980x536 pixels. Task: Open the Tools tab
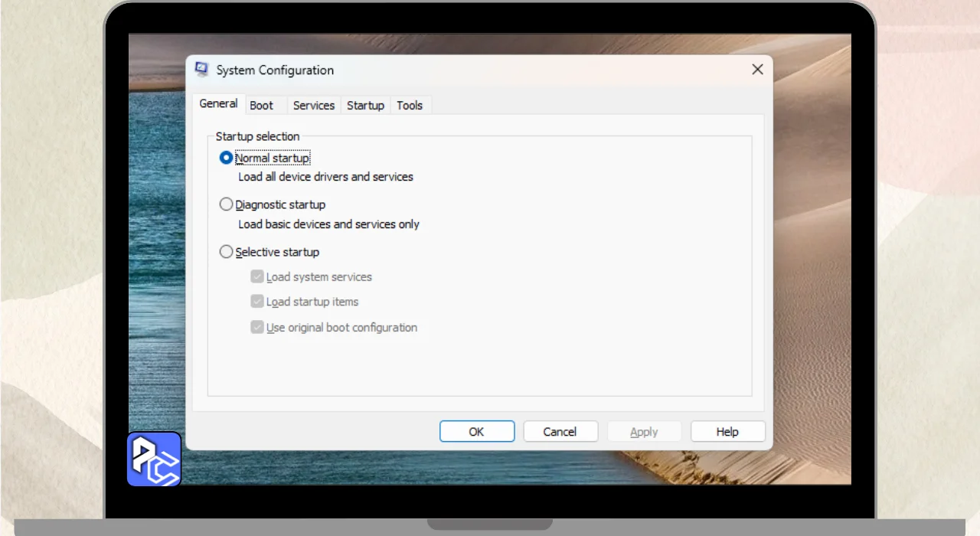click(x=410, y=106)
